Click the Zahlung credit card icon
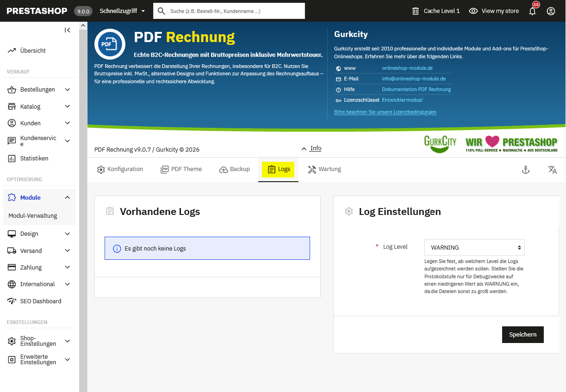Viewport: 566px width, 392px height. [12, 268]
